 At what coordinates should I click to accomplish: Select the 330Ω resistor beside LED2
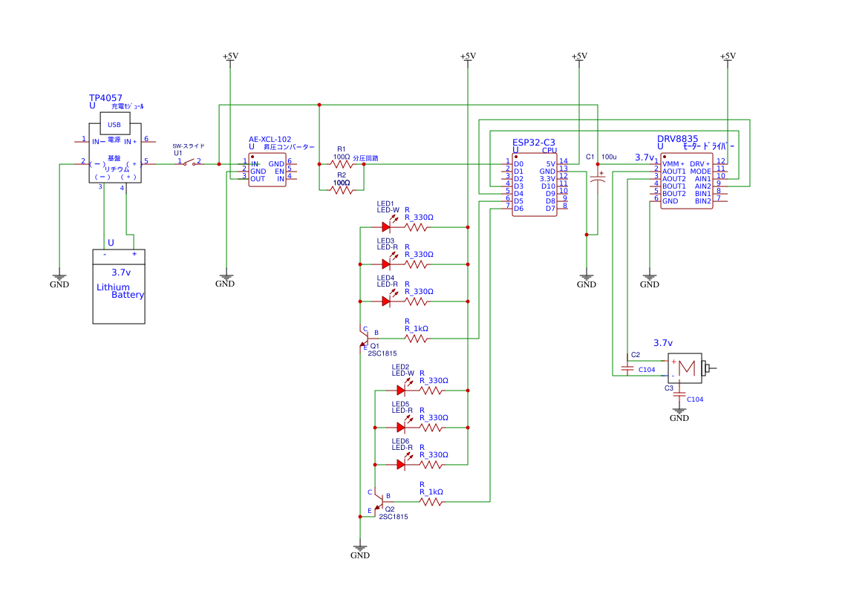coord(431,391)
